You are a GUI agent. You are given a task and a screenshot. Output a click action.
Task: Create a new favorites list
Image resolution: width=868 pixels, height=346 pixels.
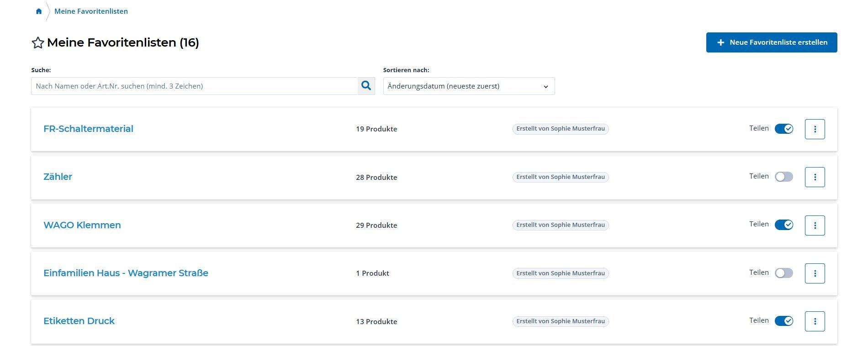tap(771, 42)
